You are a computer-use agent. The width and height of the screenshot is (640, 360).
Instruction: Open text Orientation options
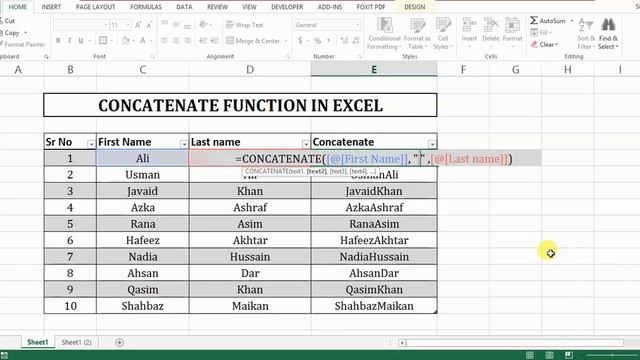pos(204,25)
